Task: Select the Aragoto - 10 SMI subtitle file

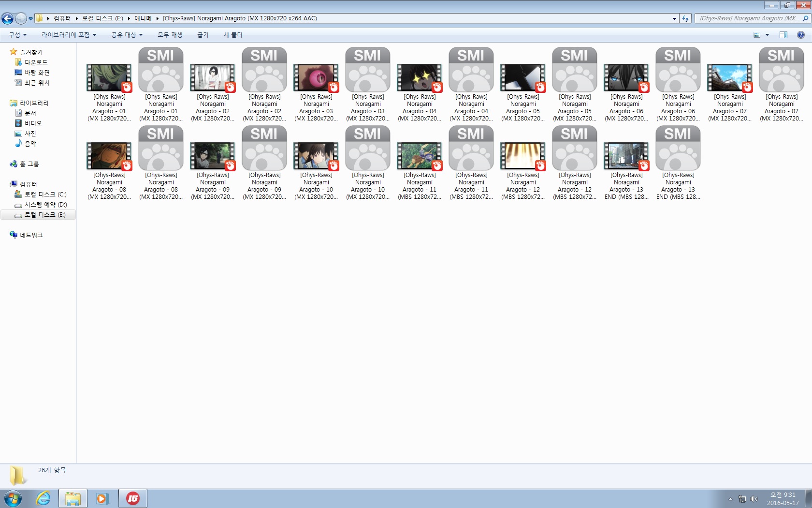Action: pyautogui.click(x=368, y=148)
